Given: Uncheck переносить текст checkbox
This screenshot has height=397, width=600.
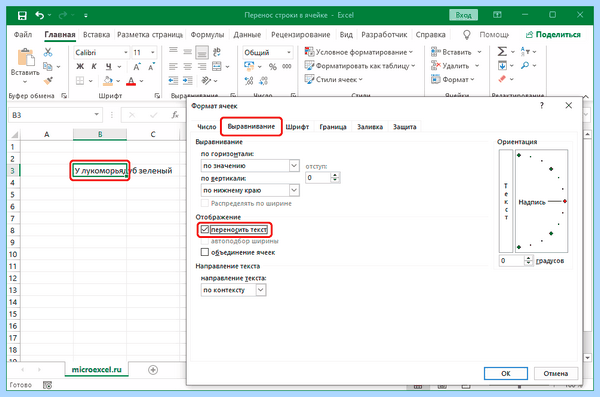Looking at the screenshot, I should [205, 229].
